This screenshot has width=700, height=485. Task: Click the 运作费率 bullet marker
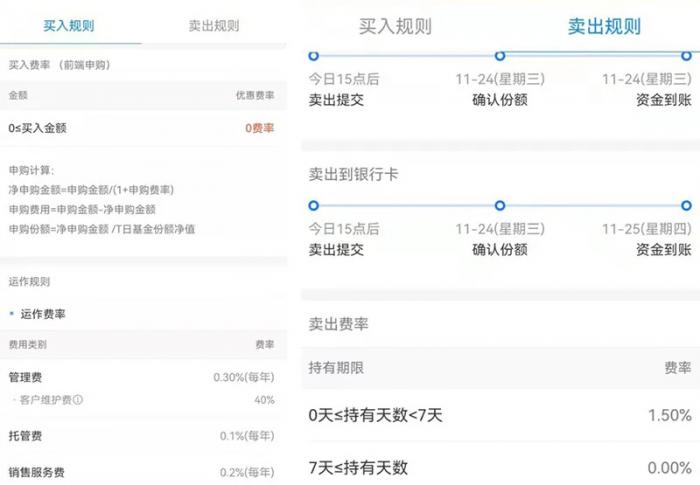(x=12, y=314)
